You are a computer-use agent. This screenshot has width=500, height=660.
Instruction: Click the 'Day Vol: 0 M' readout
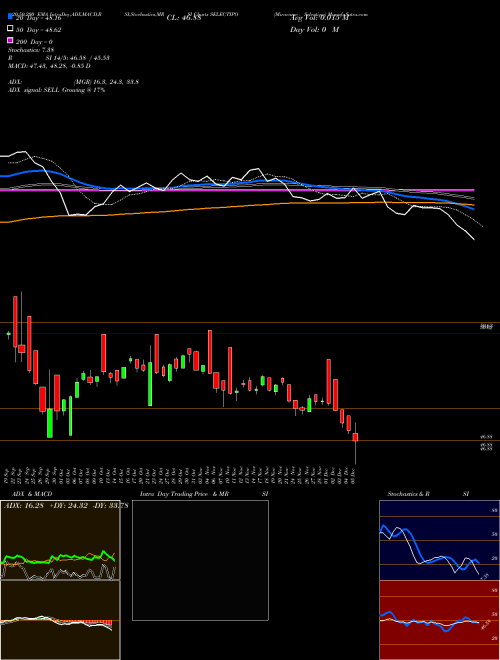pyautogui.click(x=314, y=29)
